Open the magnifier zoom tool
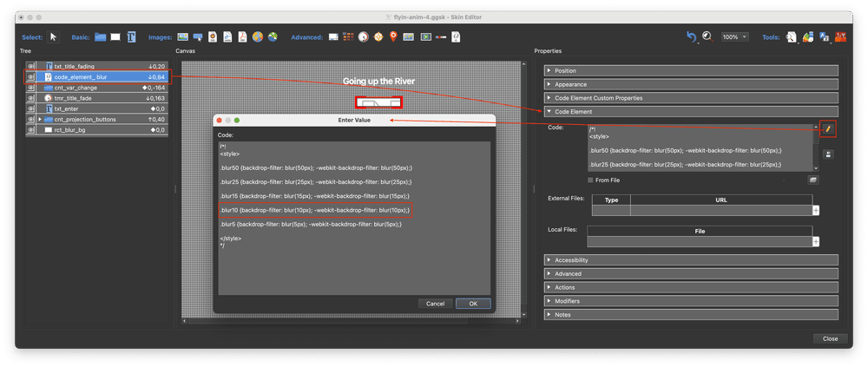Image resolution: width=868 pixels, height=367 pixels. click(707, 37)
